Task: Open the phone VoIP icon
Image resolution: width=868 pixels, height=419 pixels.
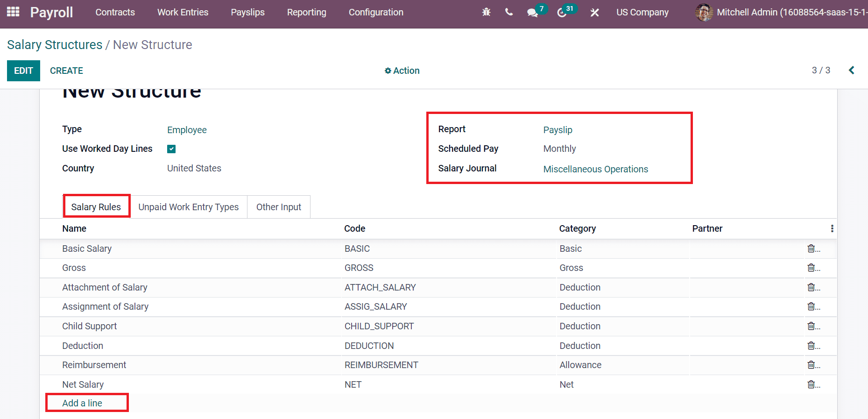Action: point(509,12)
